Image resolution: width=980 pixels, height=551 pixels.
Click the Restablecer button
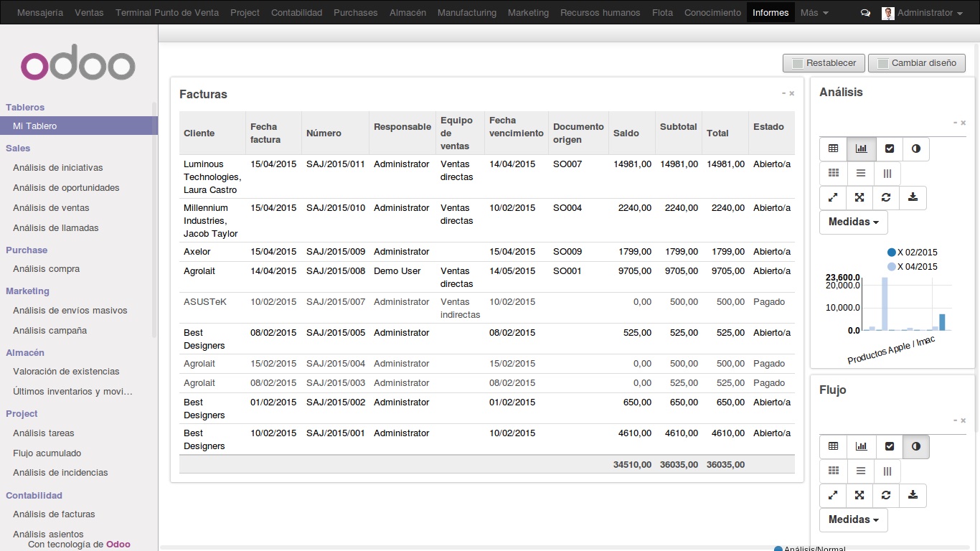pos(824,63)
